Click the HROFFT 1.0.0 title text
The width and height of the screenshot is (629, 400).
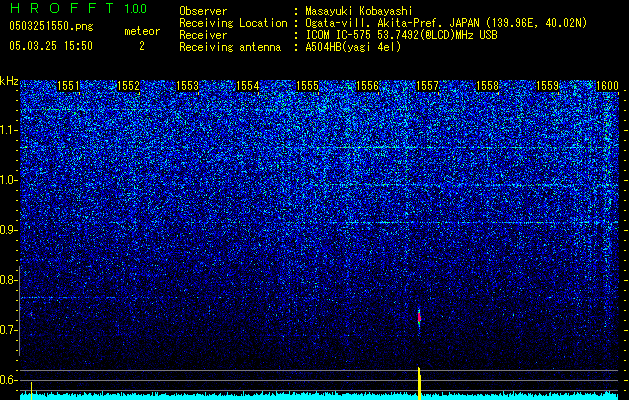(x=78, y=8)
